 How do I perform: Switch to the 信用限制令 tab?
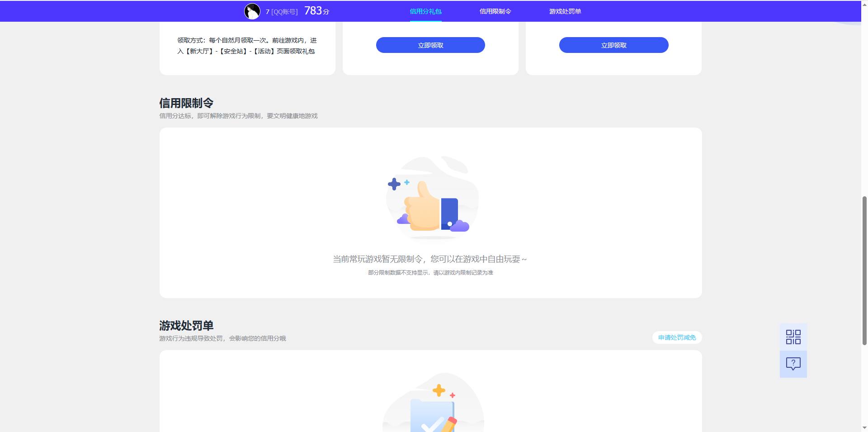[x=495, y=11]
